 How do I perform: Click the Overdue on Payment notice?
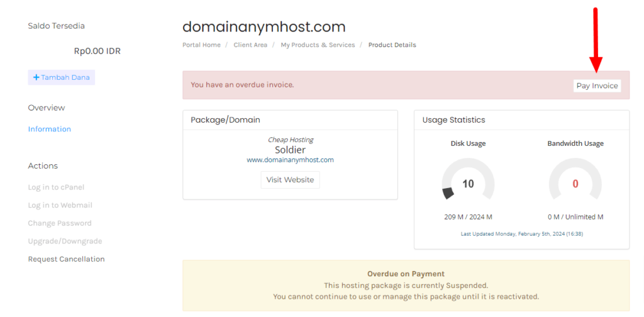point(406,286)
